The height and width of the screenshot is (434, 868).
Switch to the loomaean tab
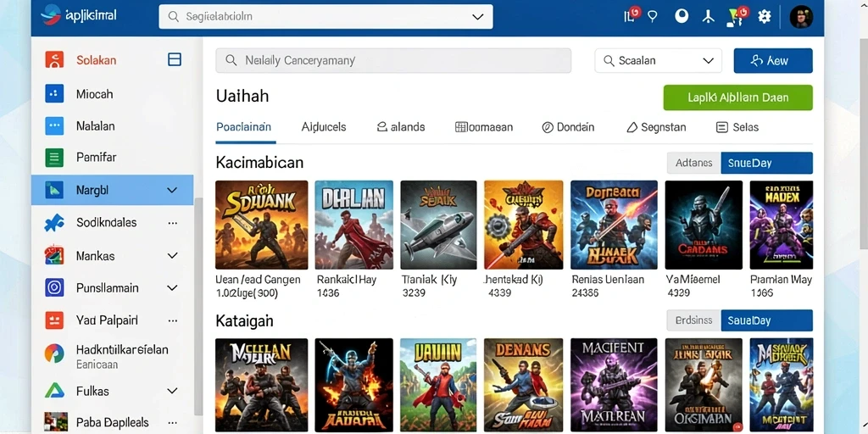tap(484, 127)
